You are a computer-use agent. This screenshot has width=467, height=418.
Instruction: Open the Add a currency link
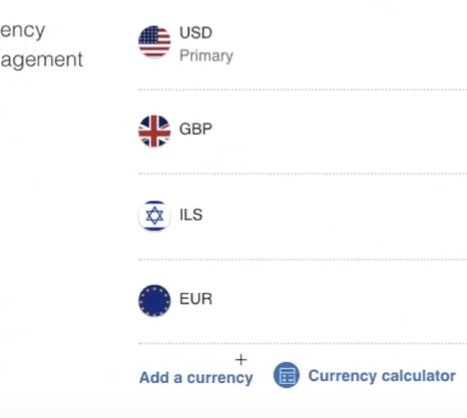point(196,378)
